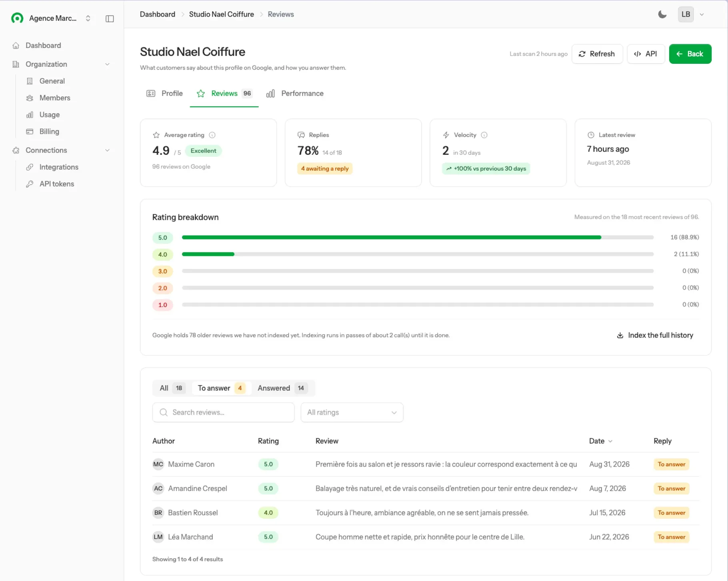728x581 pixels.
Task: Click the General building icon
Action: 30,81
